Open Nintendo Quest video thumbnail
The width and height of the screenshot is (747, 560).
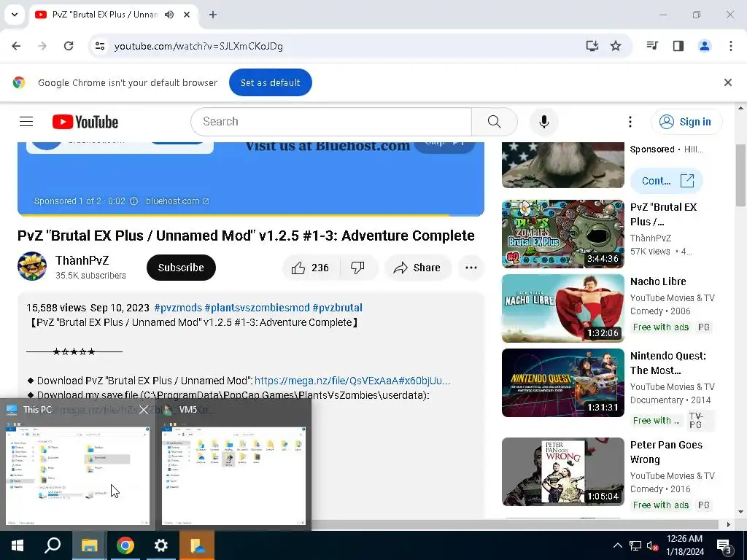tap(562, 382)
